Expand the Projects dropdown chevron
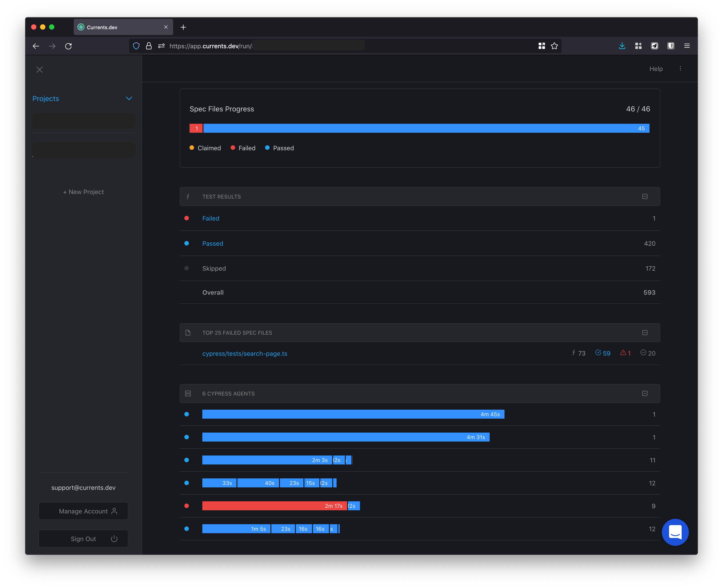This screenshot has height=588, width=723. pyautogui.click(x=129, y=99)
